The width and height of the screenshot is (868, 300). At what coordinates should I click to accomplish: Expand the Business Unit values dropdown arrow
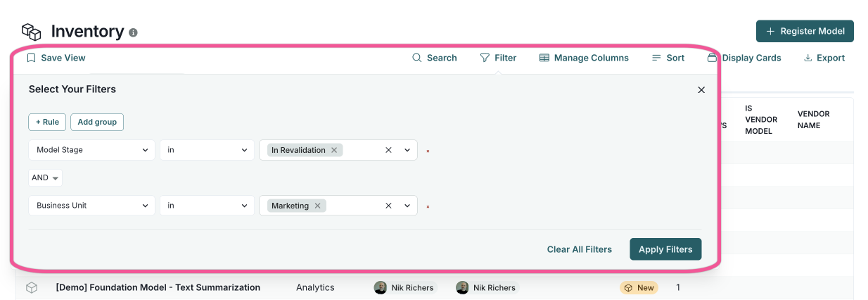407,206
